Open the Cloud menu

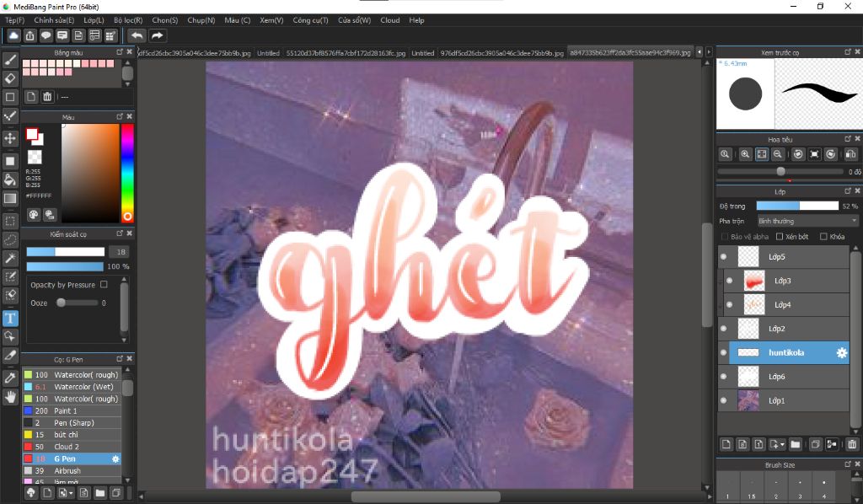click(x=390, y=20)
